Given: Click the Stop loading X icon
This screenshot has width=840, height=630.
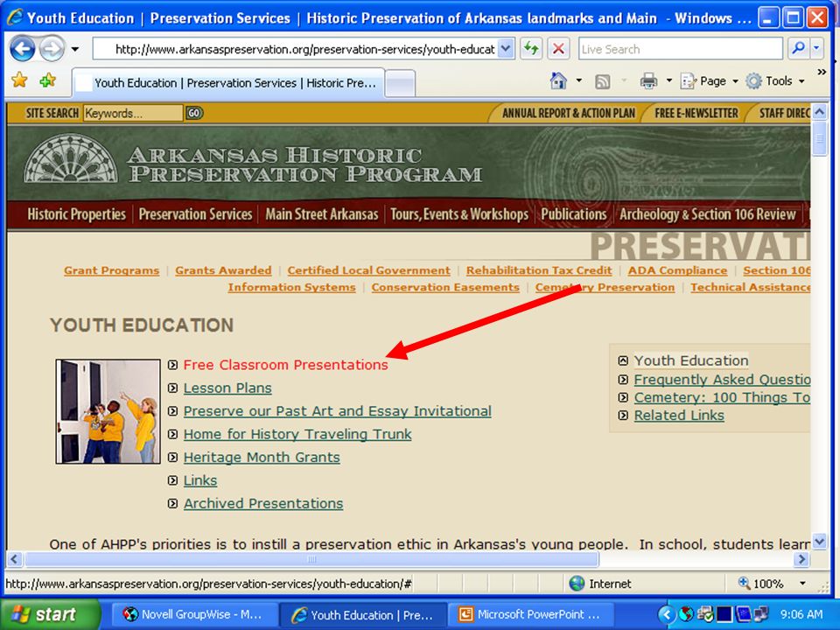Looking at the screenshot, I should pos(558,49).
